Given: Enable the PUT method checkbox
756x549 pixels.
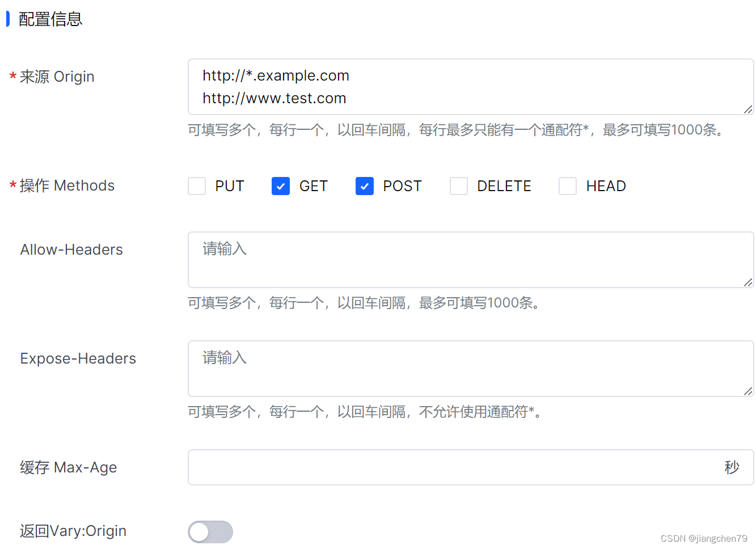Looking at the screenshot, I should 196,186.
